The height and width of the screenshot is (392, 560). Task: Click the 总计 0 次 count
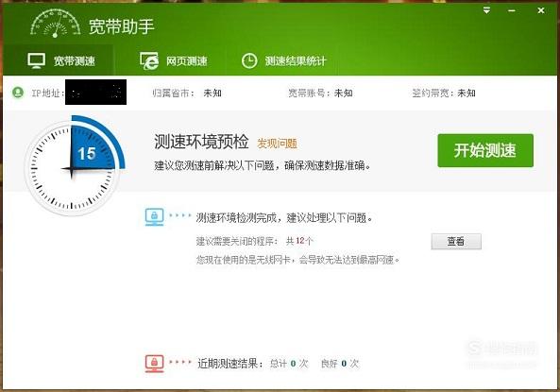[289, 364]
